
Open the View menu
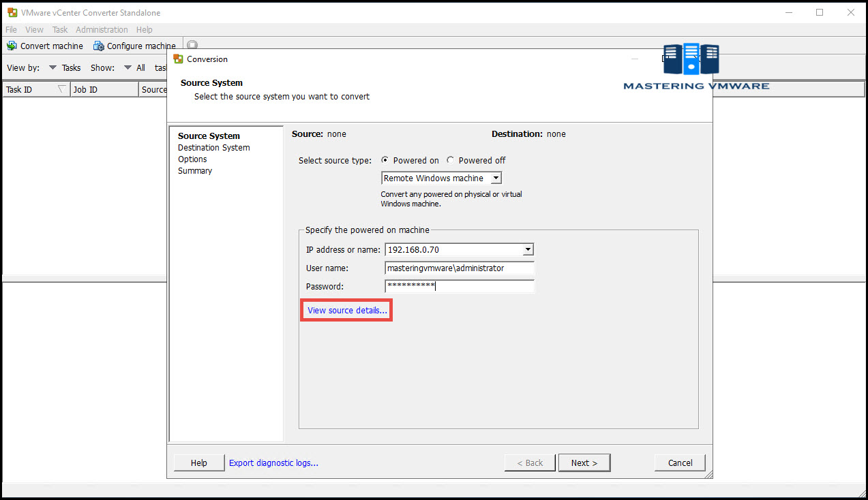tap(34, 30)
